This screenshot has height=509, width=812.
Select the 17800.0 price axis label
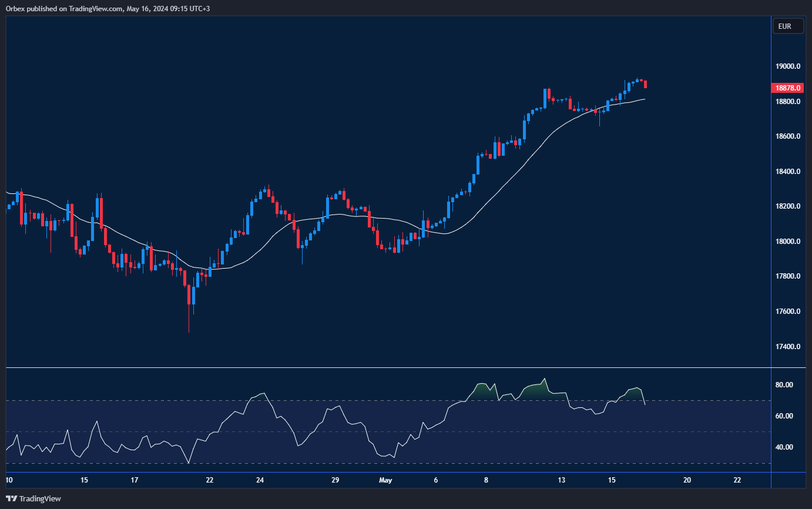pos(788,277)
